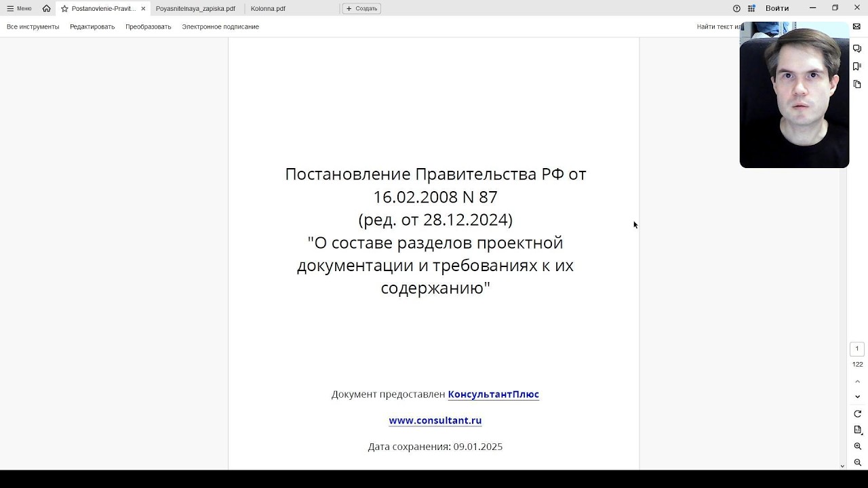Switch to the Poyasnitelnaya_zapiska.pdf tab
868x488 pixels.
tap(195, 9)
